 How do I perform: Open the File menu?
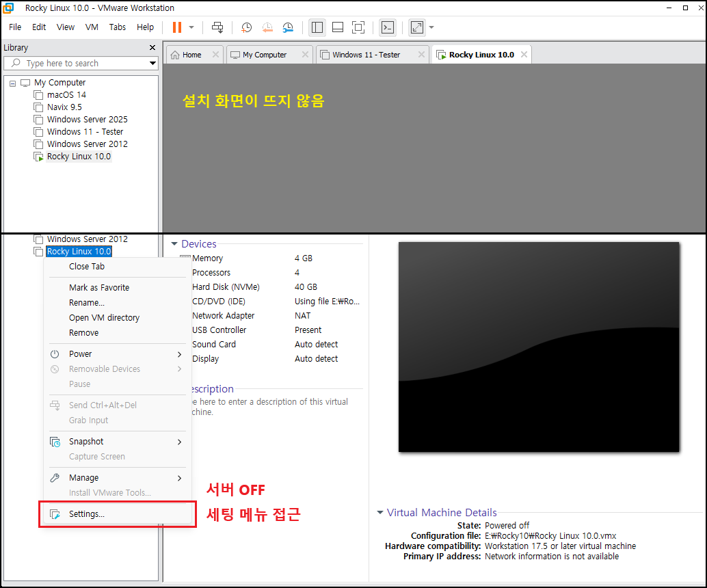tap(15, 27)
